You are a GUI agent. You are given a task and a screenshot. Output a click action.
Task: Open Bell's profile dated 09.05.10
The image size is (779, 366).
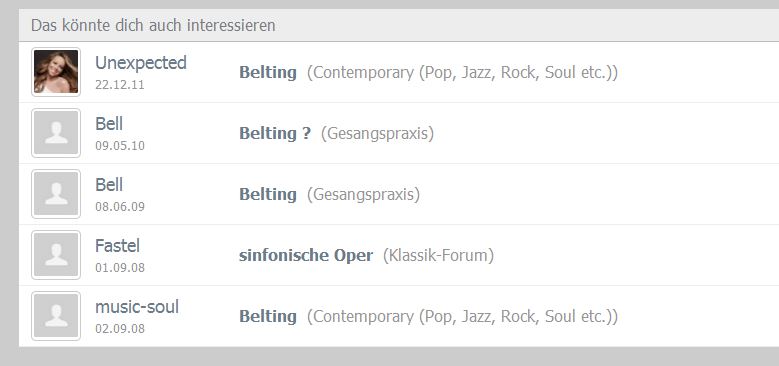point(109,124)
